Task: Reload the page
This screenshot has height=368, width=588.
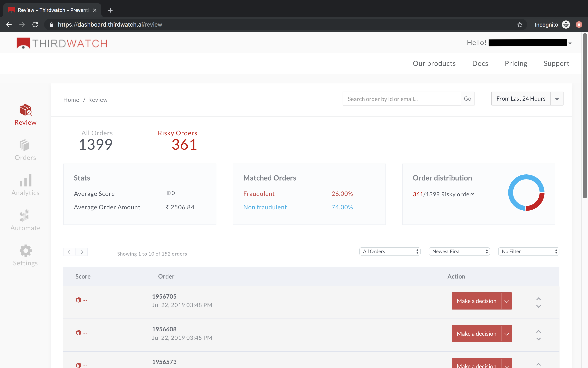Action: (35, 25)
